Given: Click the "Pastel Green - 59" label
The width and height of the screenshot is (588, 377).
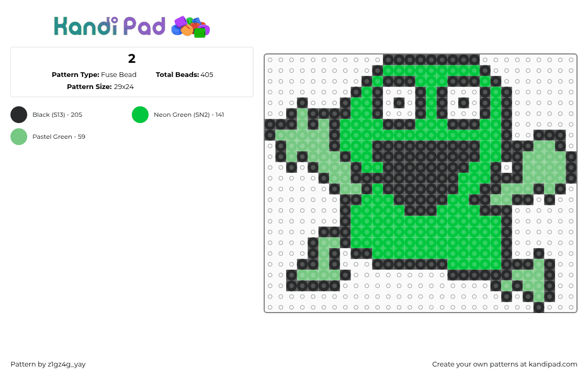Looking at the screenshot, I should [59, 137].
